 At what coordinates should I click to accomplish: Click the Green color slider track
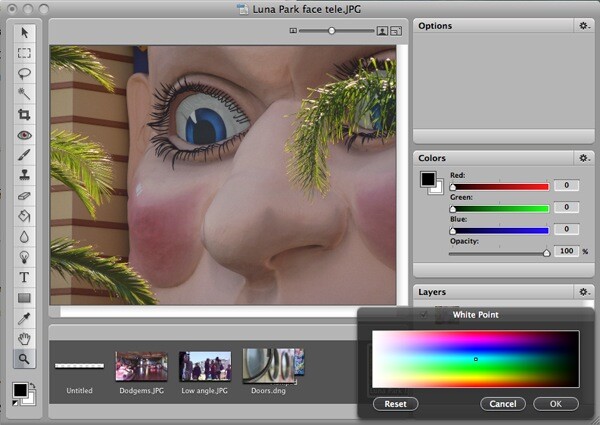500,208
